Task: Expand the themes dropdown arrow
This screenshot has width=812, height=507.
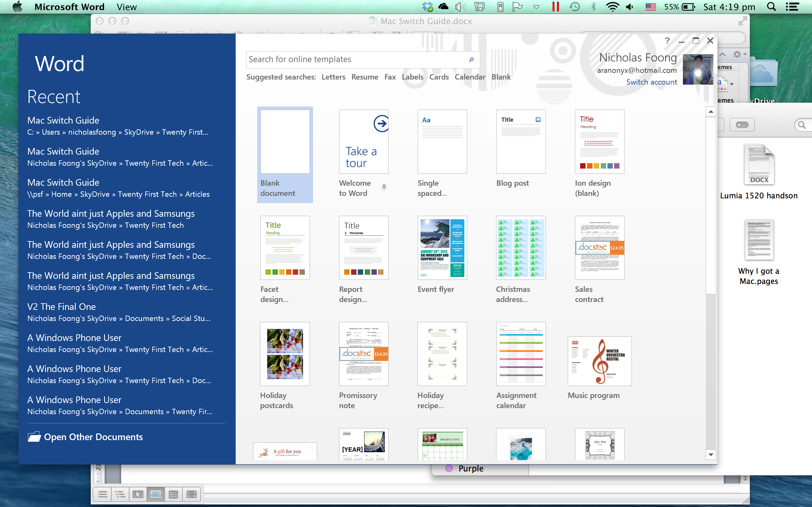Action: point(732,84)
